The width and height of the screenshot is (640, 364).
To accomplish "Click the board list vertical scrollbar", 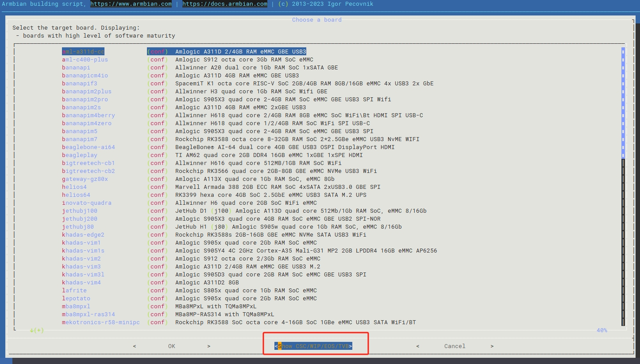I will click(x=623, y=186).
